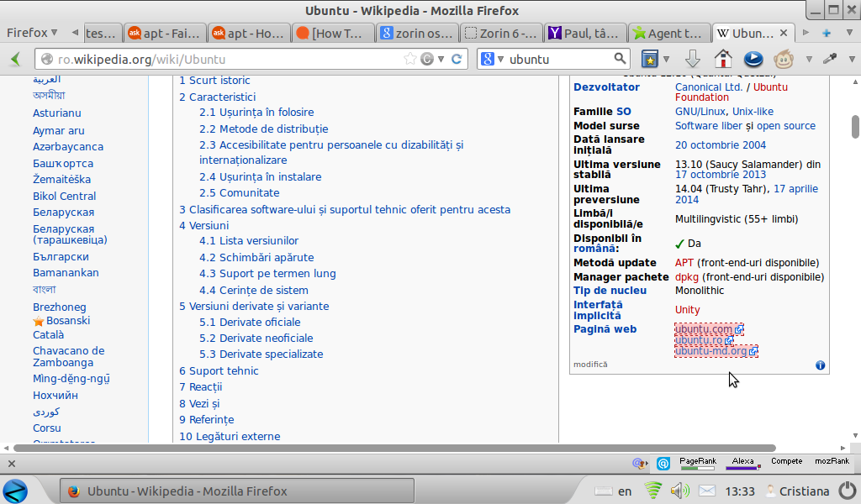Image resolution: width=861 pixels, height=504 pixels.
Task: Click the blue play button toolbar icon
Action: tap(753, 59)
